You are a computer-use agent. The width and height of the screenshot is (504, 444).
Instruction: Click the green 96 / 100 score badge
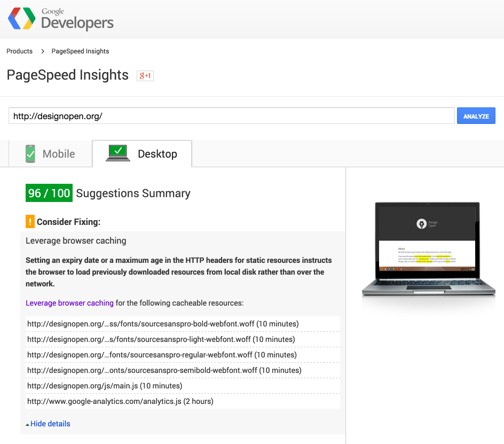[49, 193]
